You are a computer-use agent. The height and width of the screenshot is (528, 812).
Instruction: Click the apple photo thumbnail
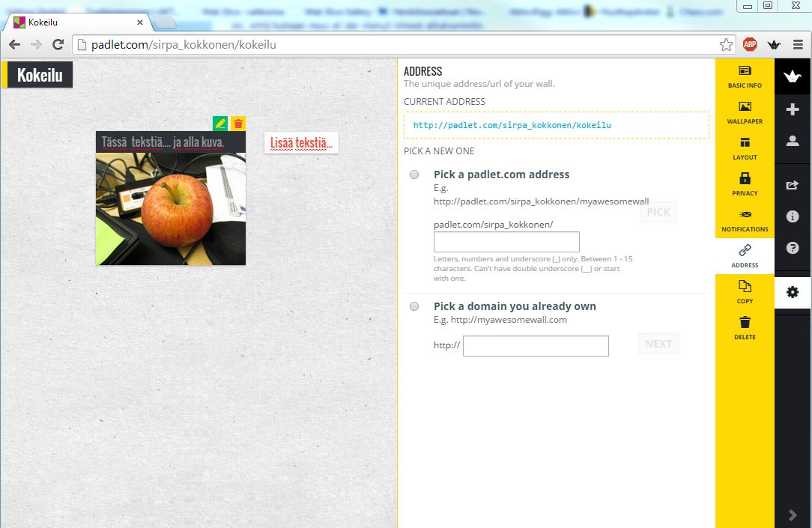(171, 209)
